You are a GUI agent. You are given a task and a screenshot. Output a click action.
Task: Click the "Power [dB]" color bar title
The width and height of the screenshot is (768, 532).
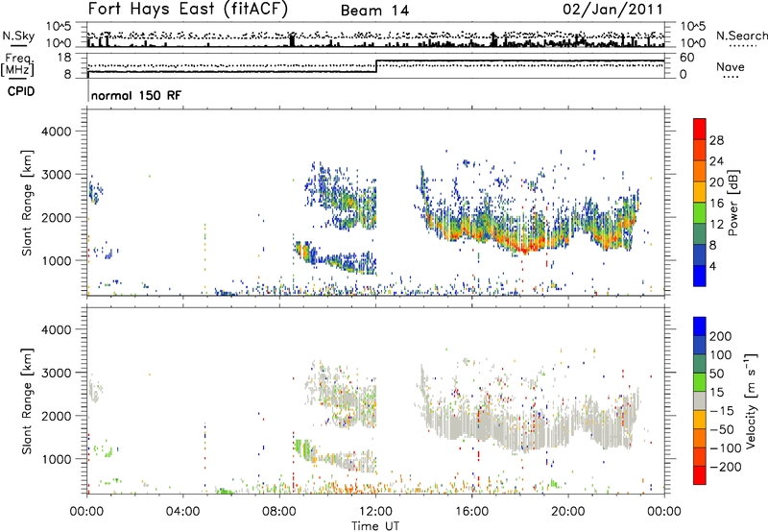(x=733, y=203)
